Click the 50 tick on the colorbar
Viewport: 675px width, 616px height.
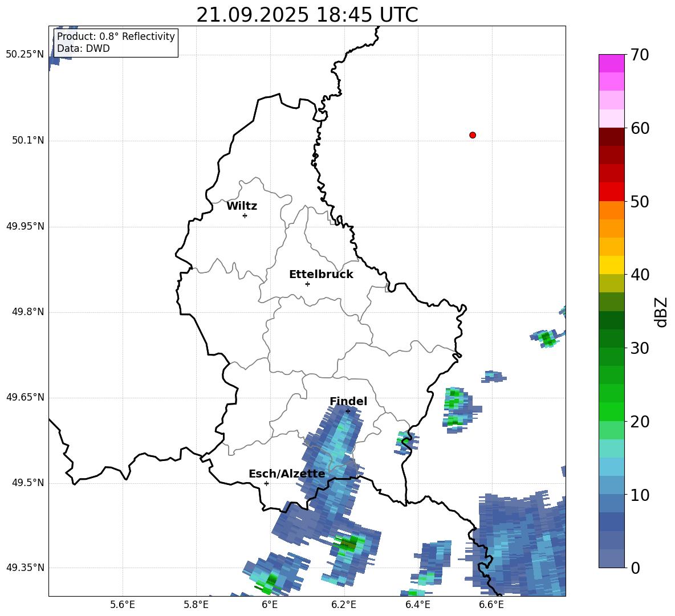coord(639,201)
